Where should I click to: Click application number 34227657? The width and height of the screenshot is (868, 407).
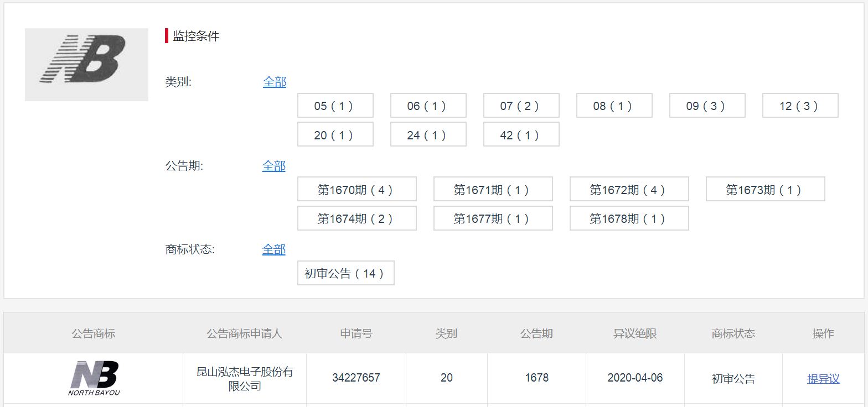[x=356, y=378]
